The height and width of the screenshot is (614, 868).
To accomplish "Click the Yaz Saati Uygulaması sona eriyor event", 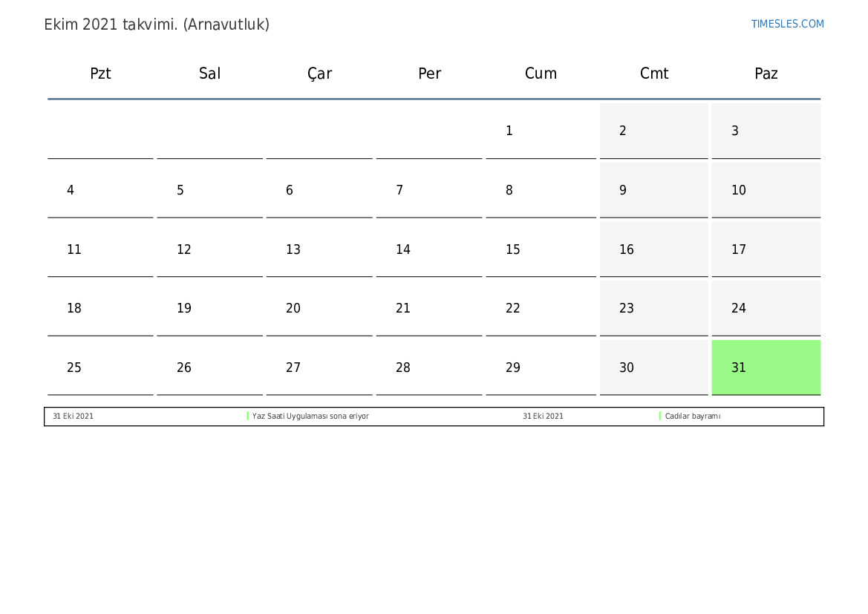I will pyautogui.click(x=310, y=417).
